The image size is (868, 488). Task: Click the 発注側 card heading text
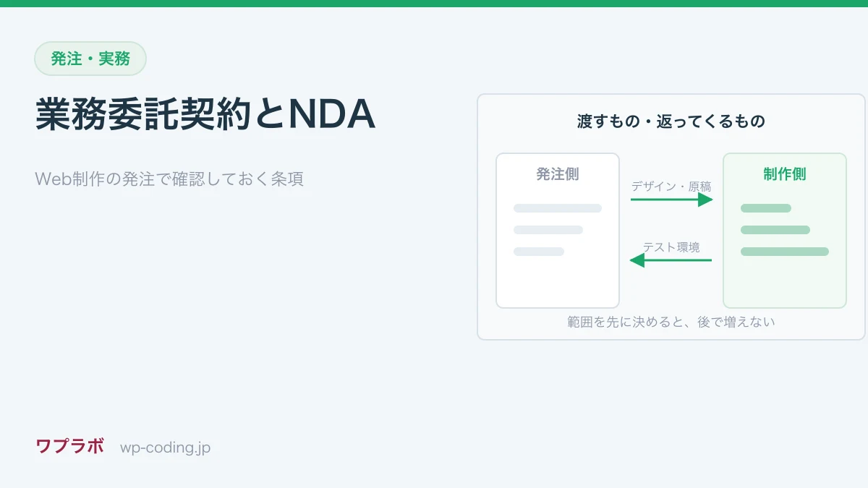pyautogui.click(x=558, y=174)
